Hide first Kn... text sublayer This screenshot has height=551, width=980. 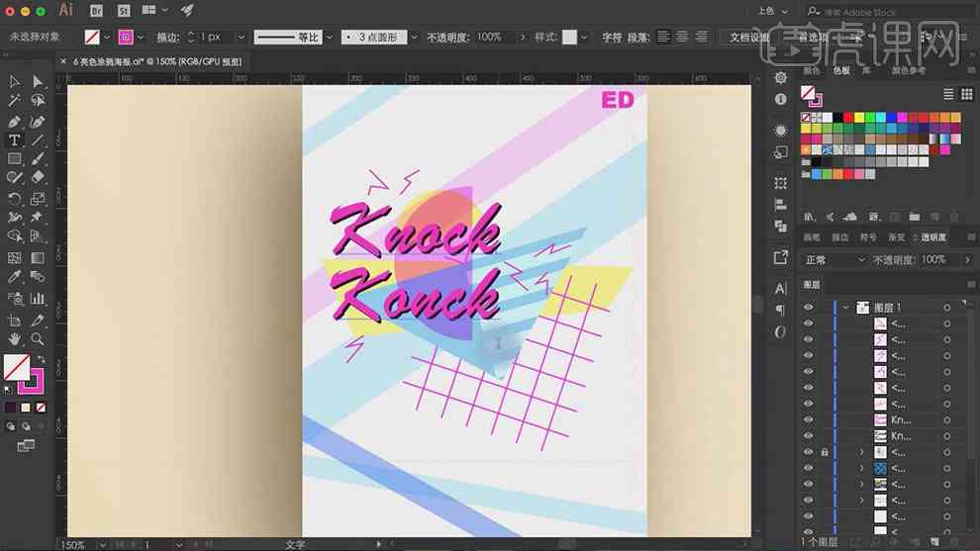[x=808, y=419]
